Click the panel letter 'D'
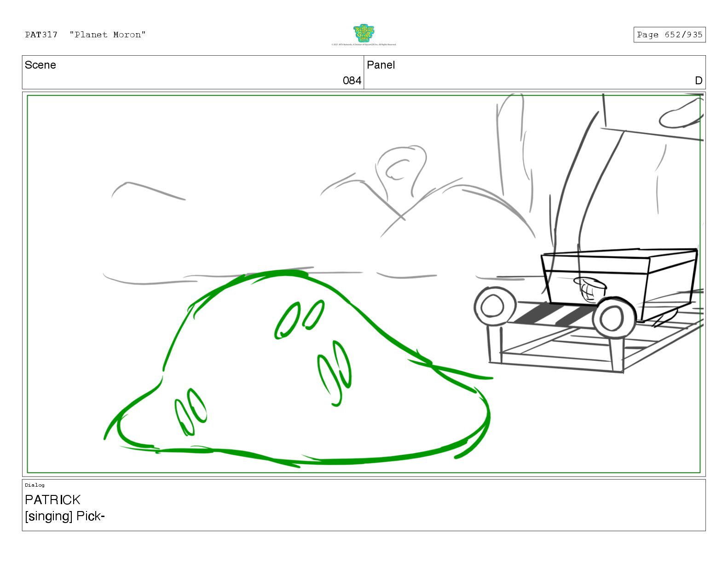Viewport: 728px width, 564px height. (699, 81)
